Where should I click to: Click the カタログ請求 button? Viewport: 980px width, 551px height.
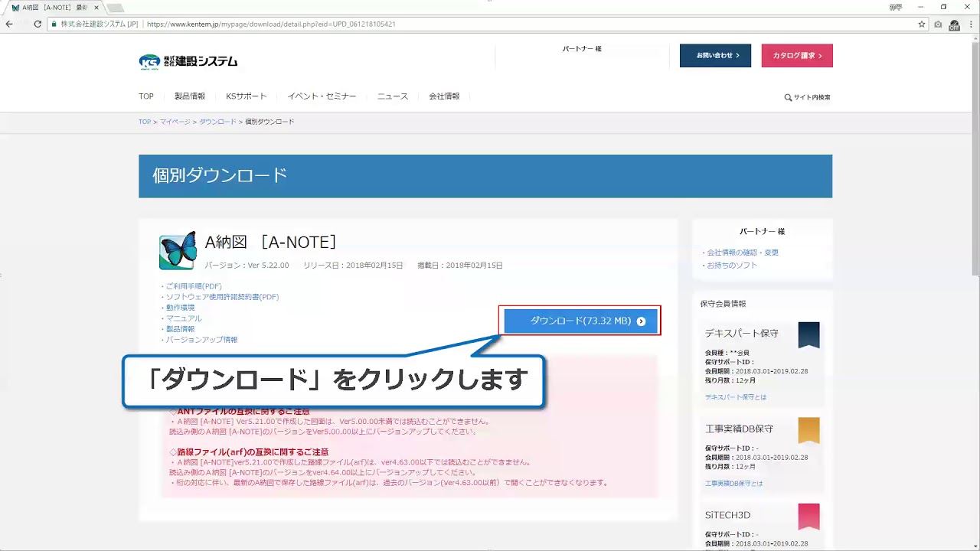tap(797, 56)
